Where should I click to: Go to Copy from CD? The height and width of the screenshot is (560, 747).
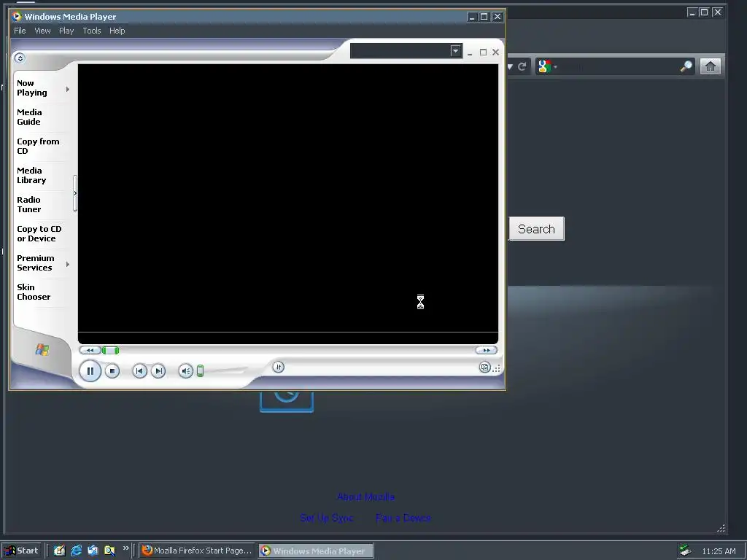tap(38, 146)
